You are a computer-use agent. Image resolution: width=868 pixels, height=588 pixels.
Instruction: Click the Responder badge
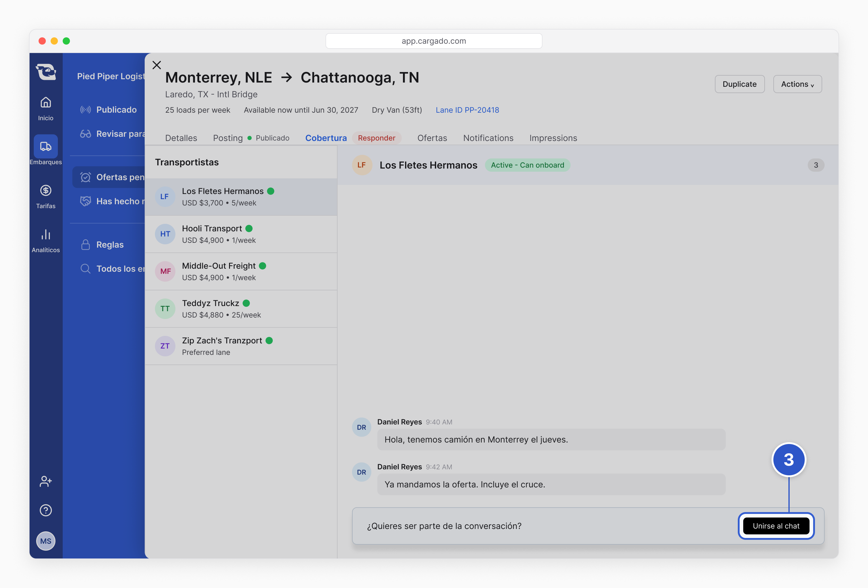[x=376, y=138]
